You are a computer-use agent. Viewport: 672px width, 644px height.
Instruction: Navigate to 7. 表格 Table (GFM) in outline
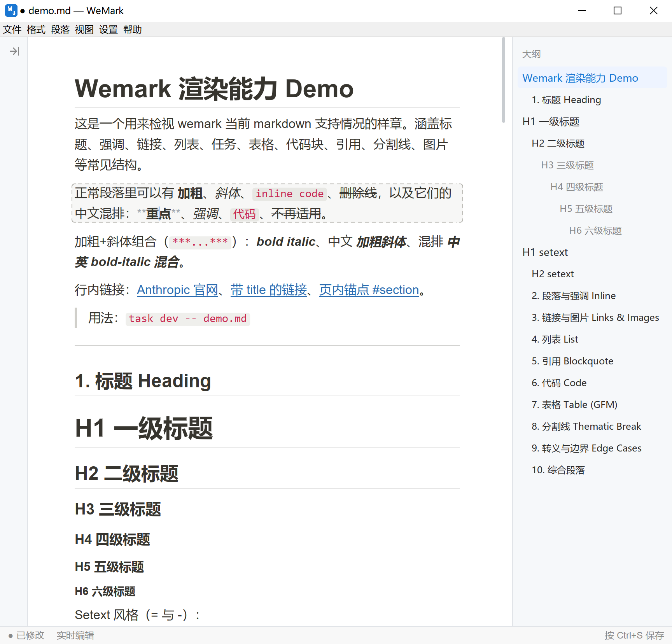pos(592,405)
